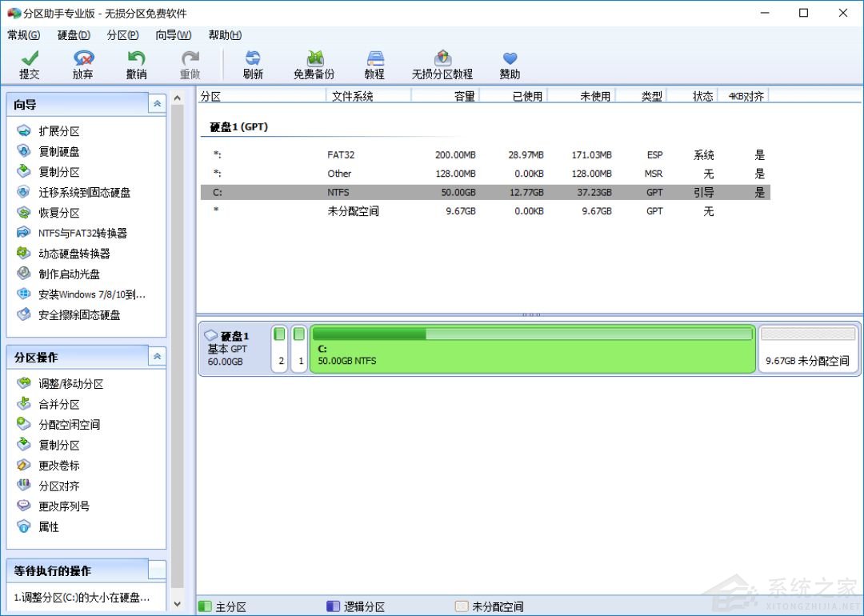Open the 教程 tutorial icon
Image resolution: width=864 pixels, height=616 pixels.
click(374, 58)
